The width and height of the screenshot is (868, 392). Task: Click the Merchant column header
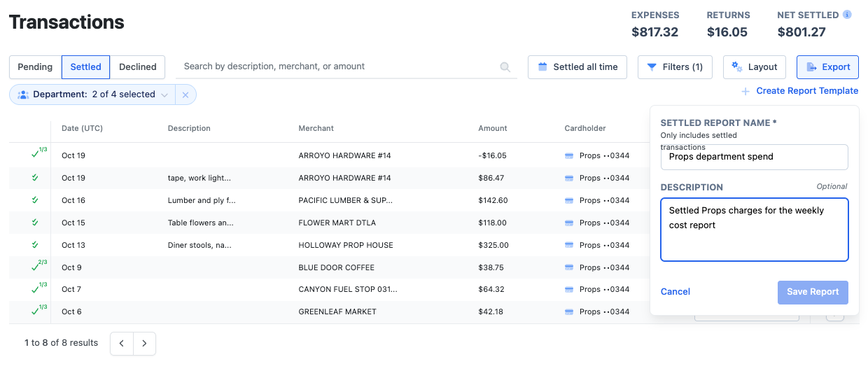(316, 128)
